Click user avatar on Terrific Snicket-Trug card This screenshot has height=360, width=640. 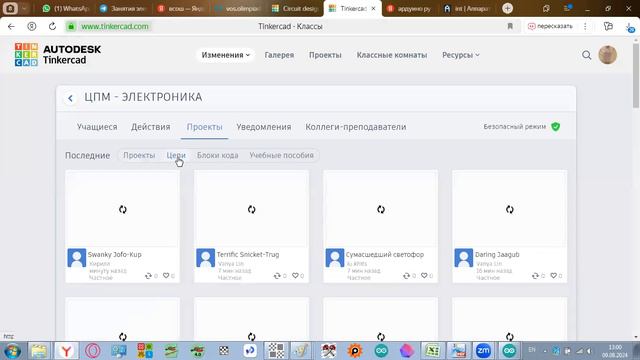coord(205,258)
